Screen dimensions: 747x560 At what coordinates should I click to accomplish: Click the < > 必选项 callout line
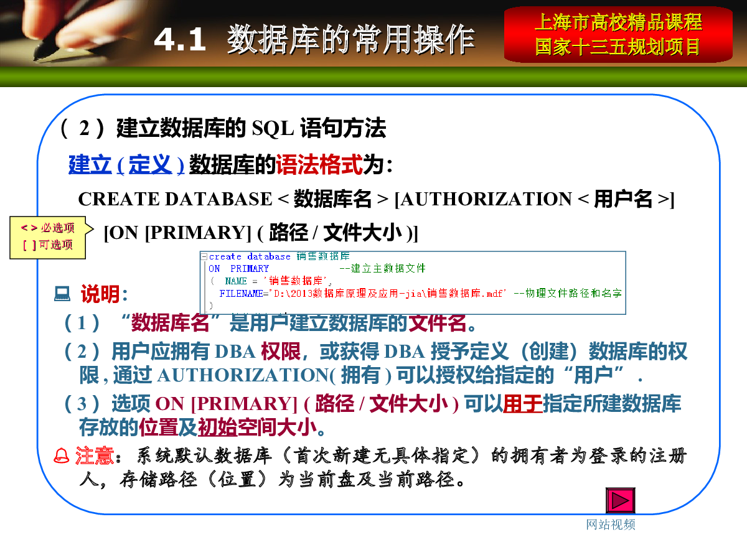coord(48,228)
